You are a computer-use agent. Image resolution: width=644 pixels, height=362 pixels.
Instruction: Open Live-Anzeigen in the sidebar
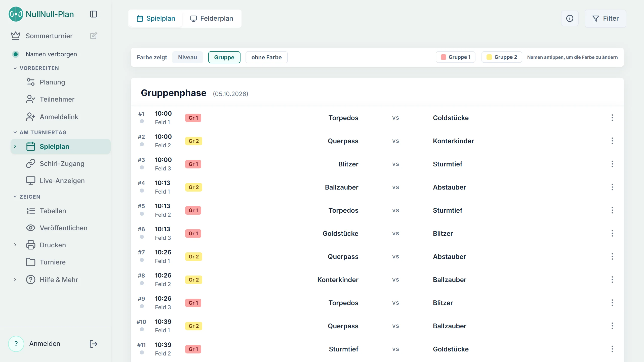coord(60,181)
